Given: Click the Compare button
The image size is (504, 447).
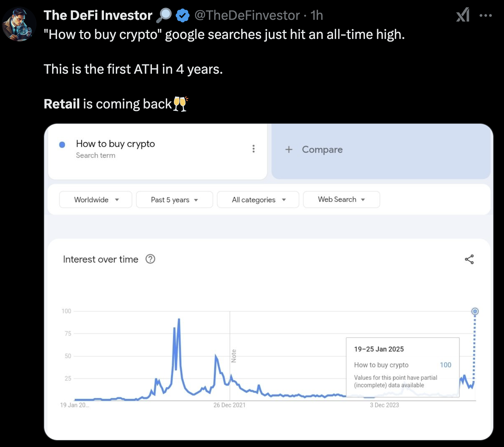Looking at the screenshot, I should [322, 149].
